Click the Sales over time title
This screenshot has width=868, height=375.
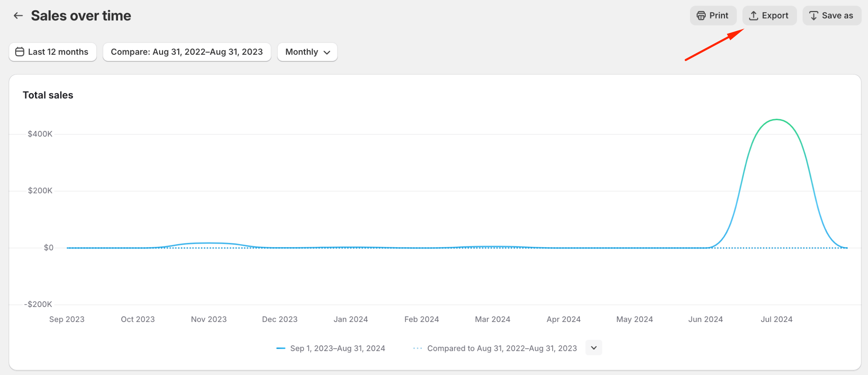(x=81, y=15)
